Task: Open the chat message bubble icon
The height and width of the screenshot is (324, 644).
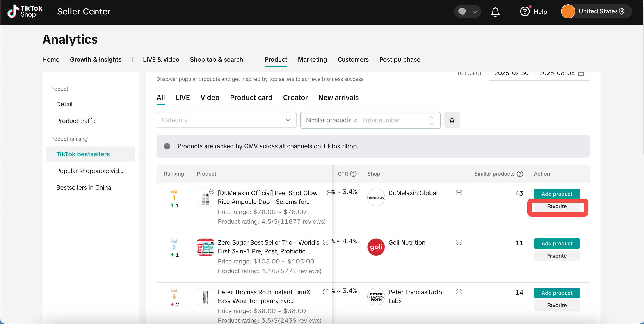Action: 462,11
